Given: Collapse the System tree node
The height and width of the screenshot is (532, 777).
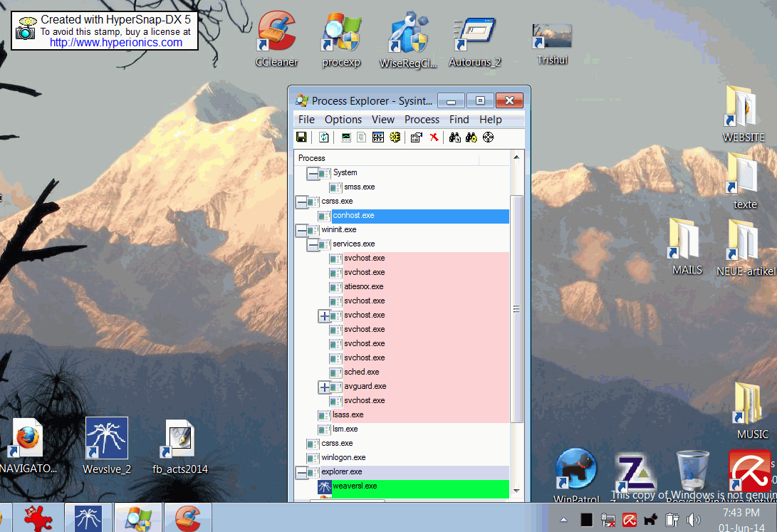Looking at the screenshot, I should (313, 173).
